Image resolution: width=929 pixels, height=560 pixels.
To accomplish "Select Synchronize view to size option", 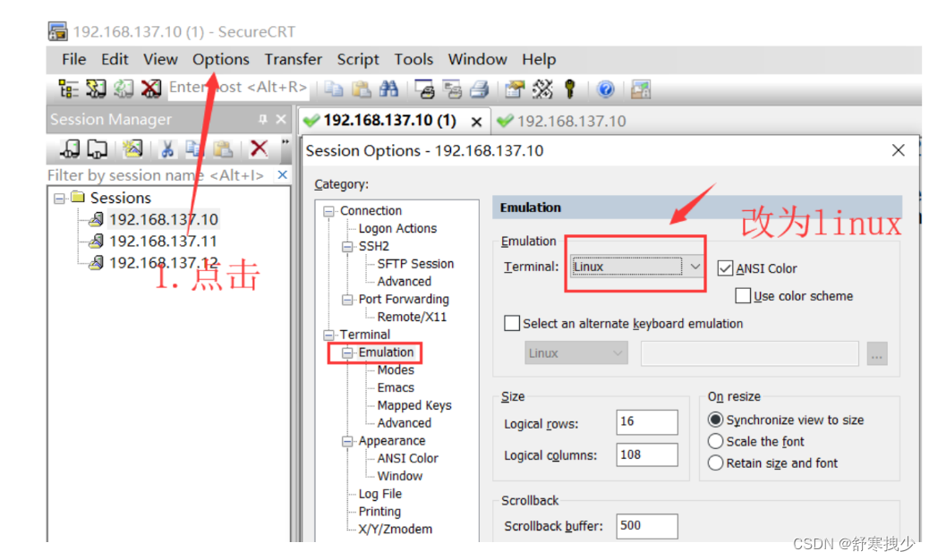I will (x=715, y=420).
